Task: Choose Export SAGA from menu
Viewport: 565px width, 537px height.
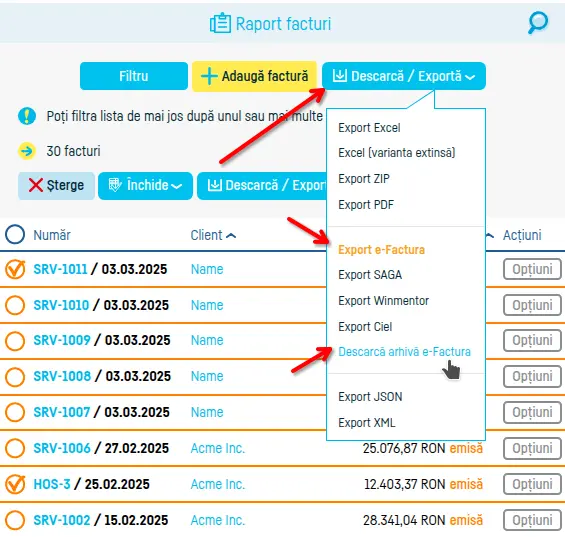Action: coord(370,275)
